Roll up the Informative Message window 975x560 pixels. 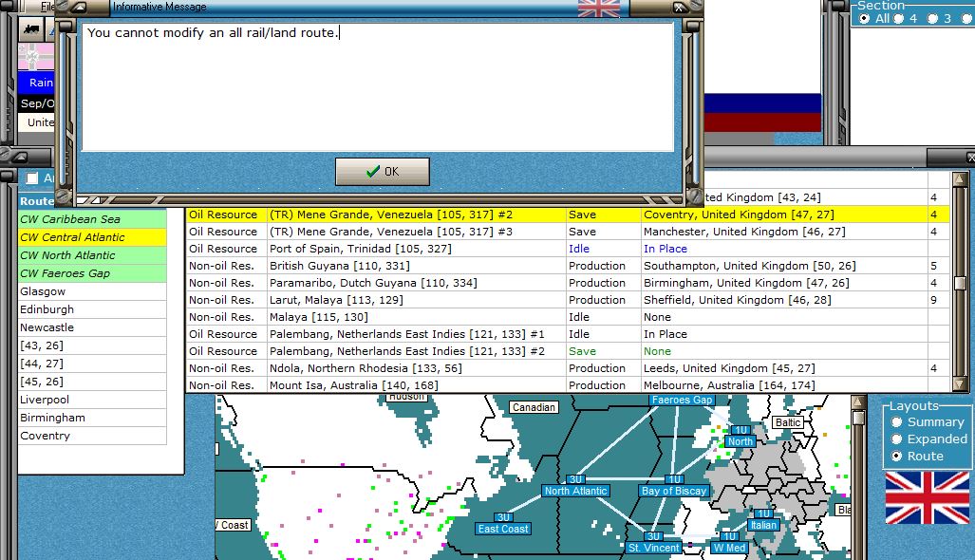click(x=80, y=8)
